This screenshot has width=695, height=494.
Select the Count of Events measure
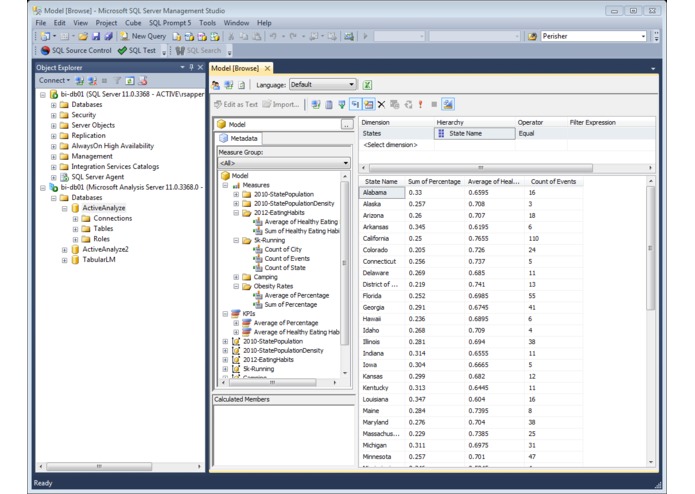(x=287, y=259)
